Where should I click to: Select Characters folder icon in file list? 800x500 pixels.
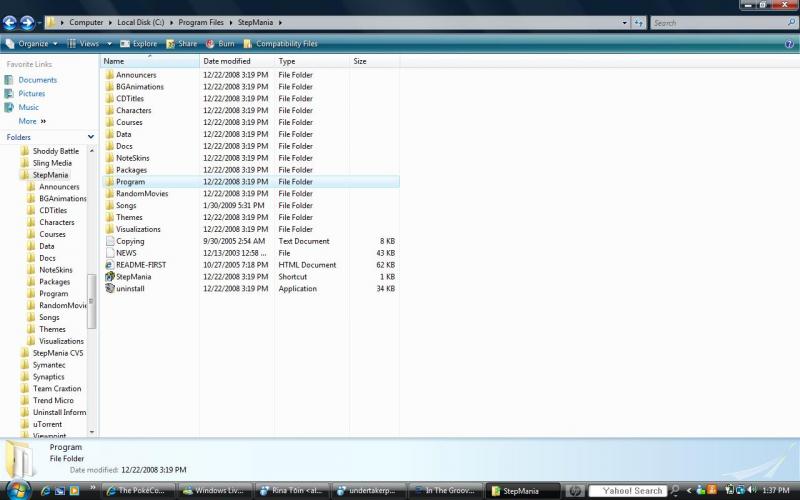pyautogui.click(x=110, y=110)
